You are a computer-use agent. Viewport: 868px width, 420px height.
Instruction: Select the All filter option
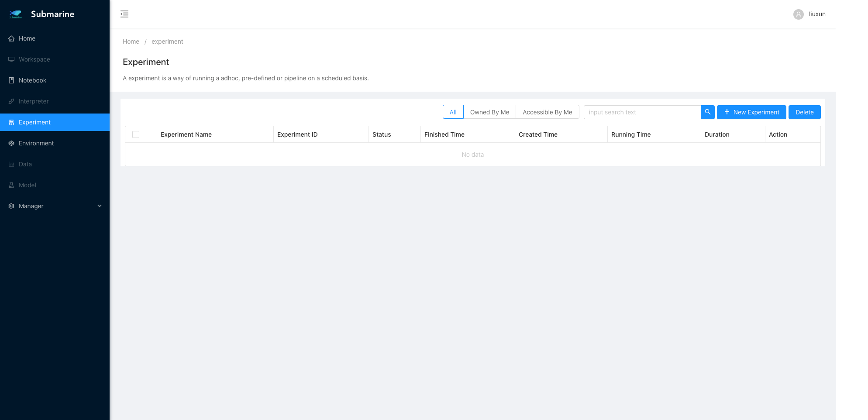(x=453, y=112)
